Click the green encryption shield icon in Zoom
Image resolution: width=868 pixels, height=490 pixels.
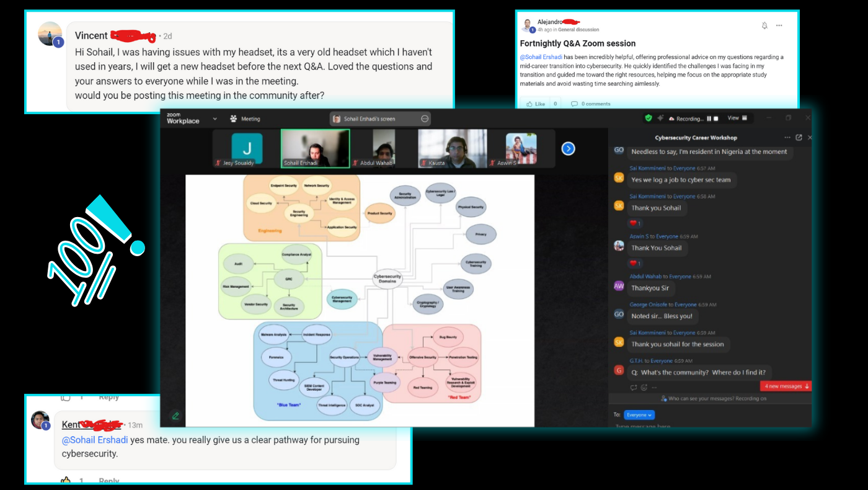pyautogui.click(x=649, y=118)
